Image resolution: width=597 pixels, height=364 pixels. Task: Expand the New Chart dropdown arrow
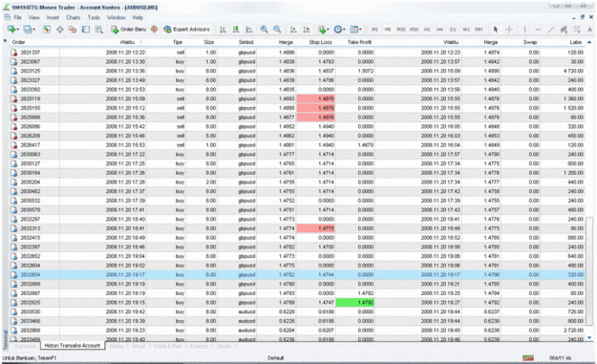17,30
